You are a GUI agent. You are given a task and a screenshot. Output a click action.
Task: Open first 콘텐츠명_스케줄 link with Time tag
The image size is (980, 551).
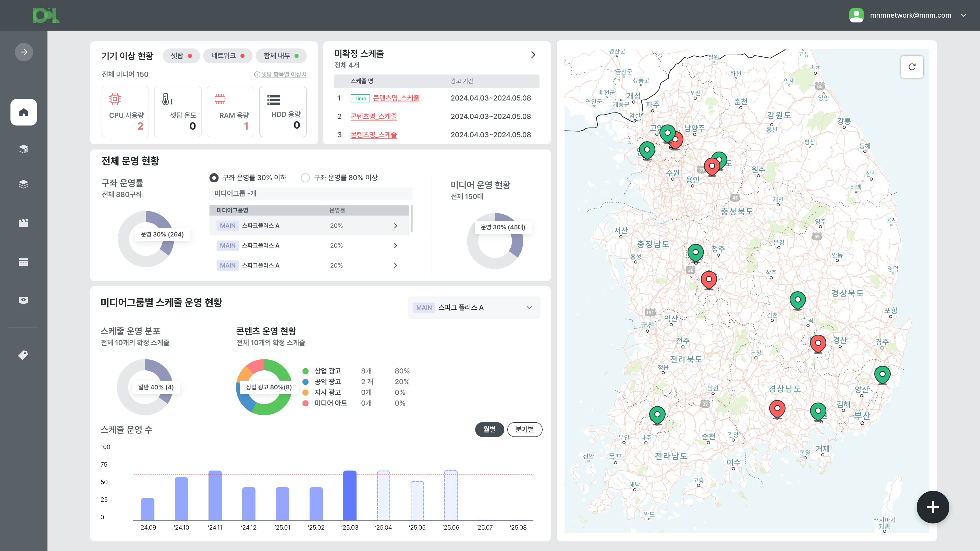pos(396,98)
